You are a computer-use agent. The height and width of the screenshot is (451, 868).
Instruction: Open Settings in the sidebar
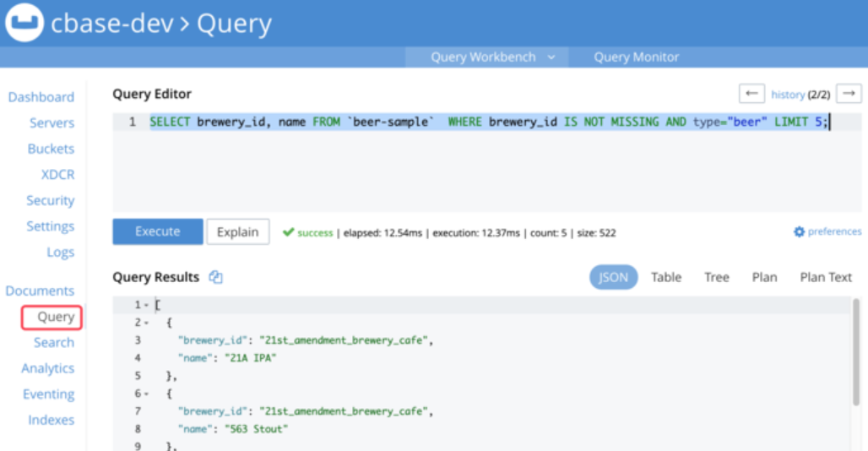pyautogui.click(x=51, y=226)
